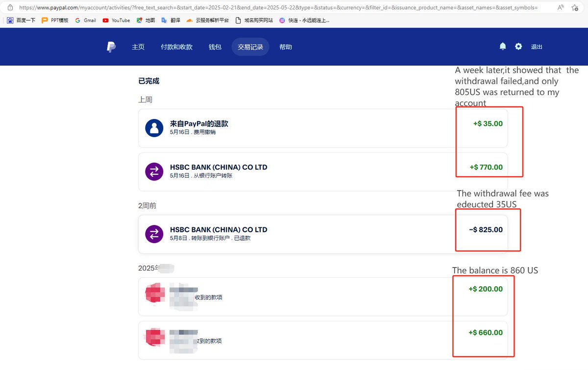This screenshot has width=588, height=370.
Task: Click the PayPal logo in the header
Action: point(111,47)
